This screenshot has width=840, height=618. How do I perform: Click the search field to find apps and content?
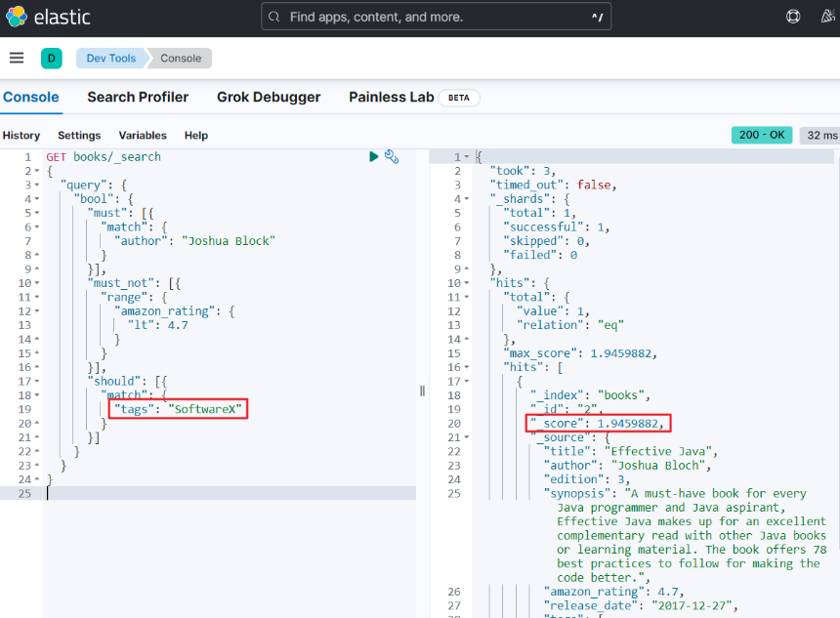[x=436, y=18]
